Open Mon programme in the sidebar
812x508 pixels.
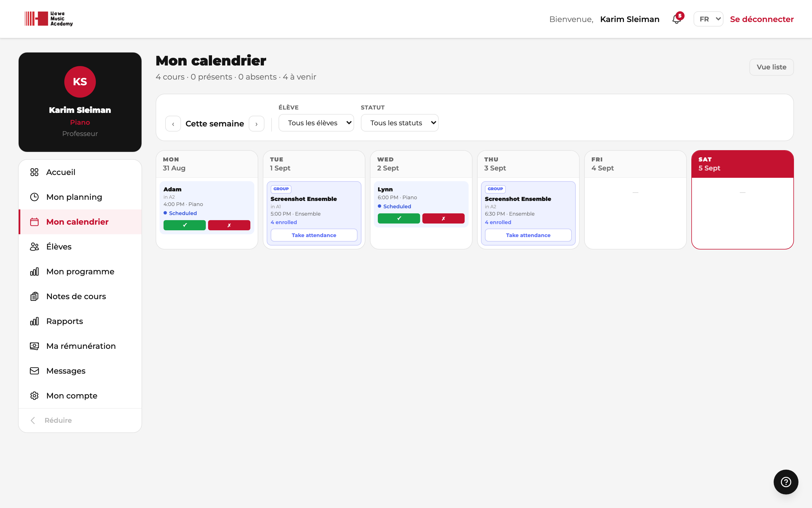(80, 271)
